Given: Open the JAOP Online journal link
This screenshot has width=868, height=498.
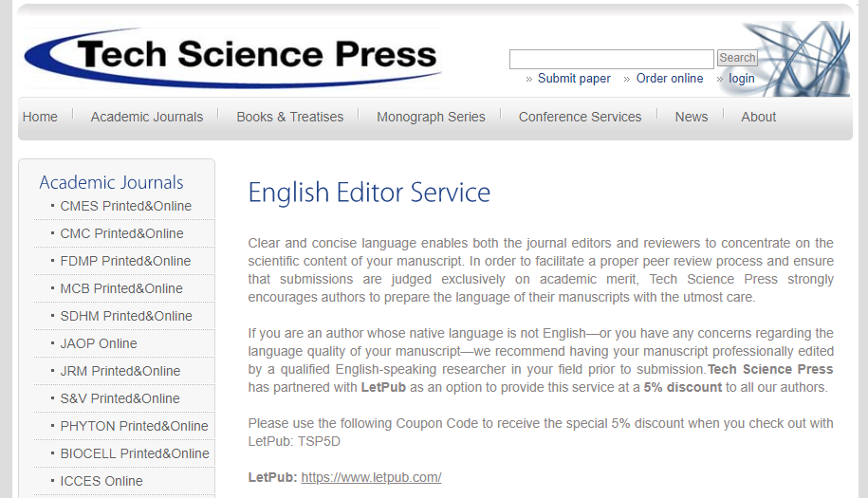Looking at the screenshot, I should pyautogui.click(x=99, y=343).
